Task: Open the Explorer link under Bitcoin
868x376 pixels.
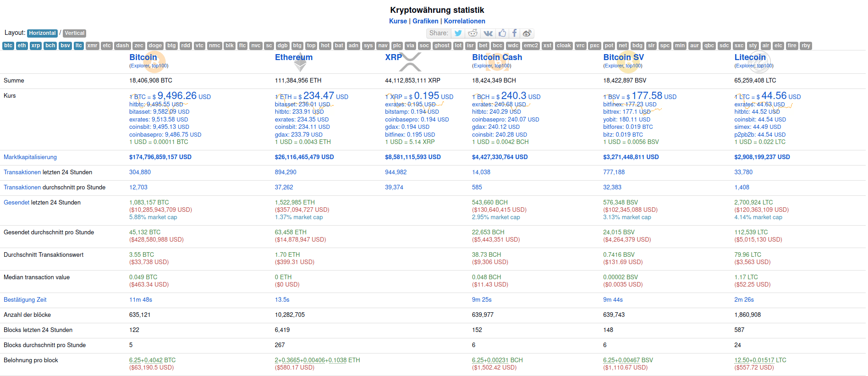Action: 140,66
